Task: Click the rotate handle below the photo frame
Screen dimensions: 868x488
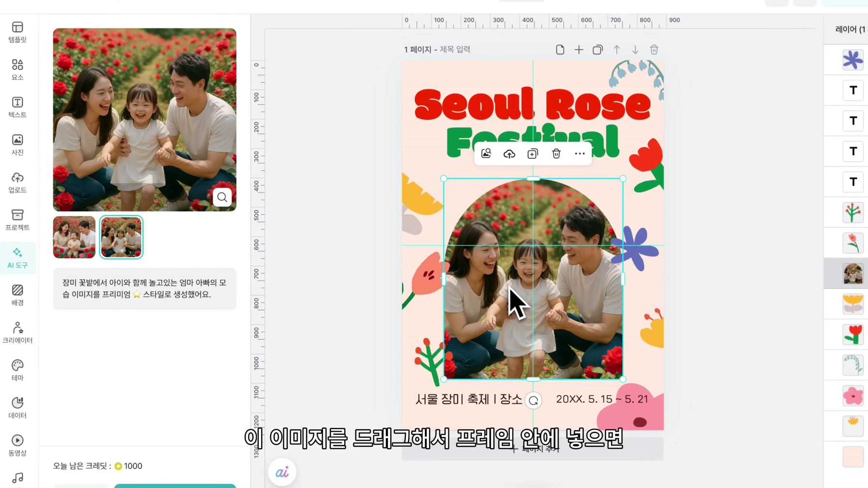Action: pyautogui.click(x=533, y=401)
